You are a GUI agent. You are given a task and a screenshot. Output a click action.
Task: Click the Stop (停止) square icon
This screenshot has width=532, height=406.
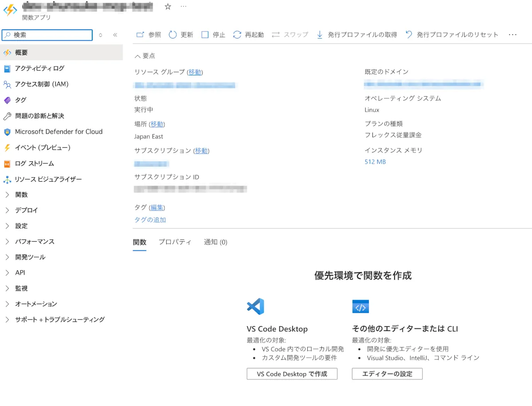coord(205,35)
